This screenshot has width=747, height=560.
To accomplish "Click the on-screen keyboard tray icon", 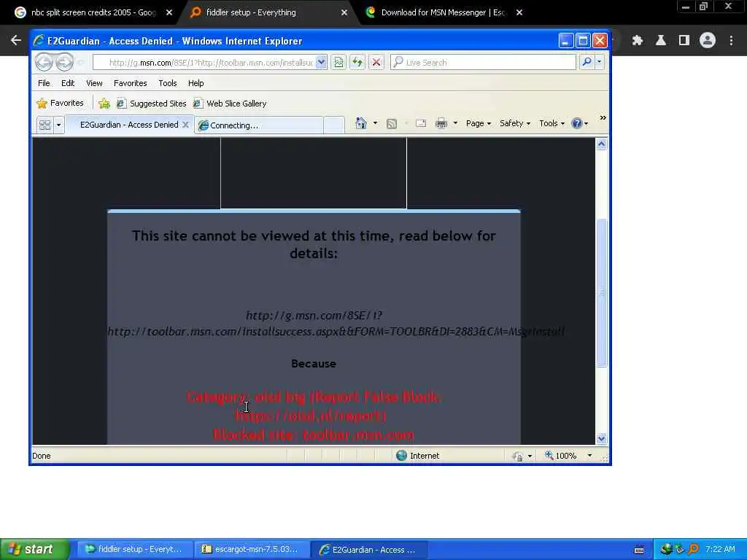I will (x=639, y=550).
